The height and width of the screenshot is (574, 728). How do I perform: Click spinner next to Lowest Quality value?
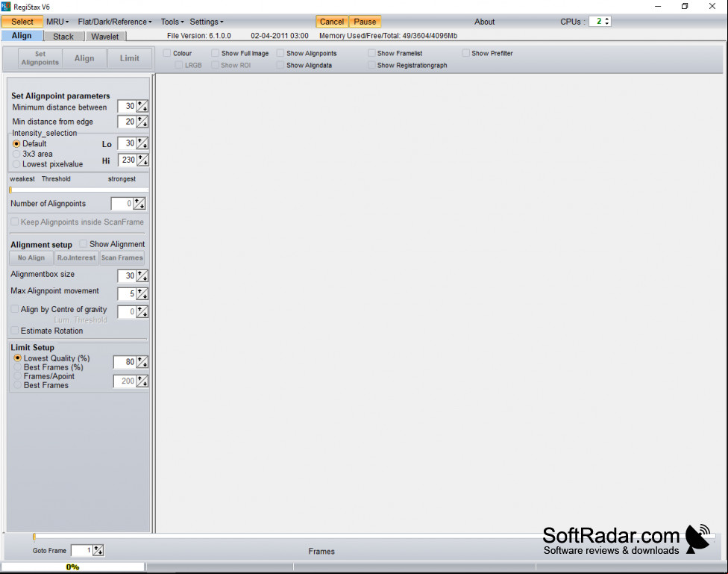click(x=142, y=362)
